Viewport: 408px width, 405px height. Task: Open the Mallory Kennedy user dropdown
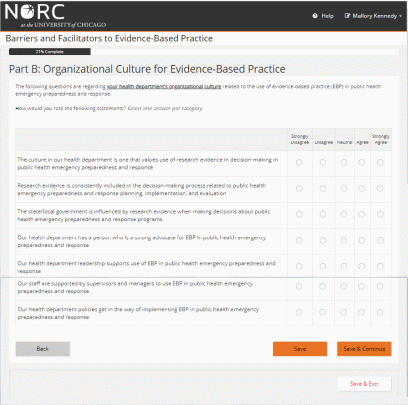373,16
